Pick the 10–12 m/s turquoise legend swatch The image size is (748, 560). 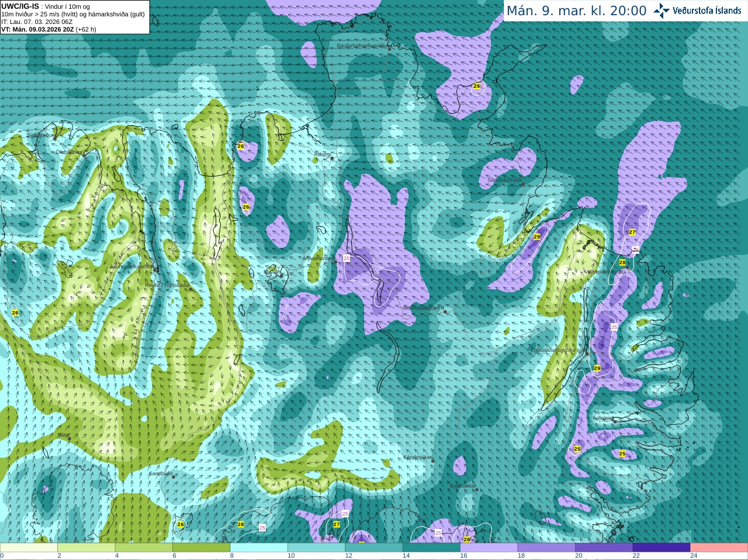tap(316, 548)
